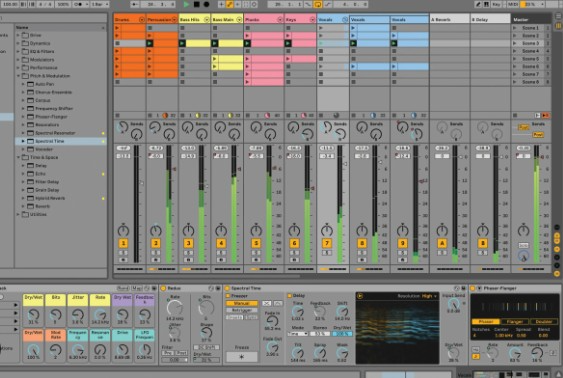This screenshot has width=563, height=378.
Task: Click the pan knob on track 3
Action: tap(188, 230)
